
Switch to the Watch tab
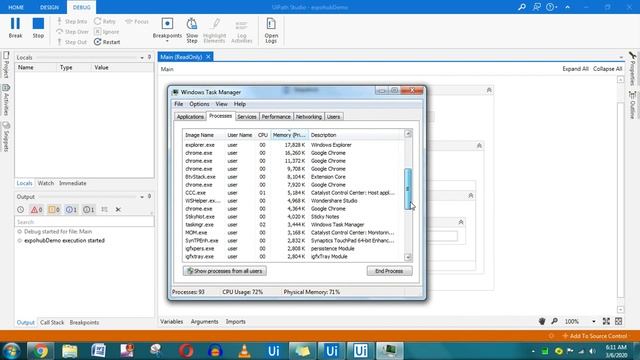[x=46, y=183]
